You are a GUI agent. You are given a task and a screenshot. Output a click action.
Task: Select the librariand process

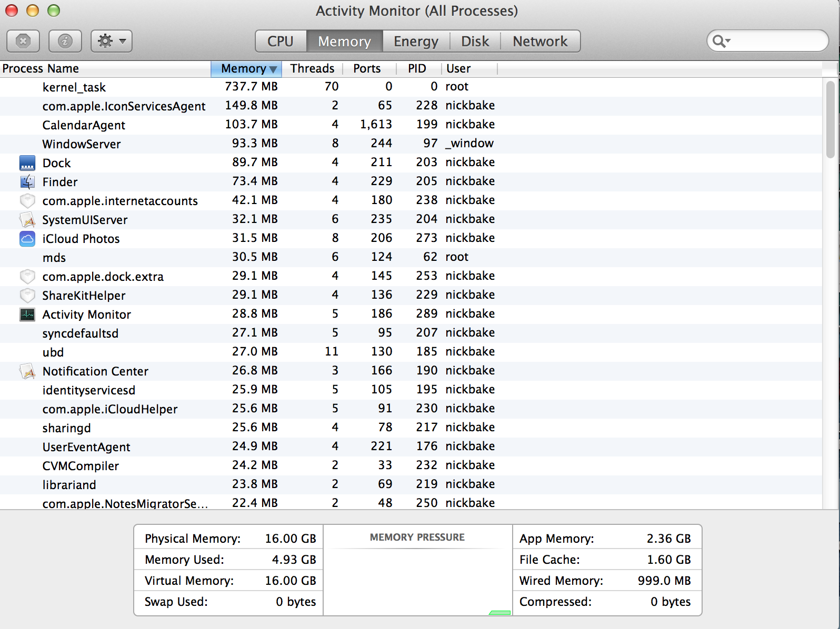pyautogui.click(x=411, y=484)
